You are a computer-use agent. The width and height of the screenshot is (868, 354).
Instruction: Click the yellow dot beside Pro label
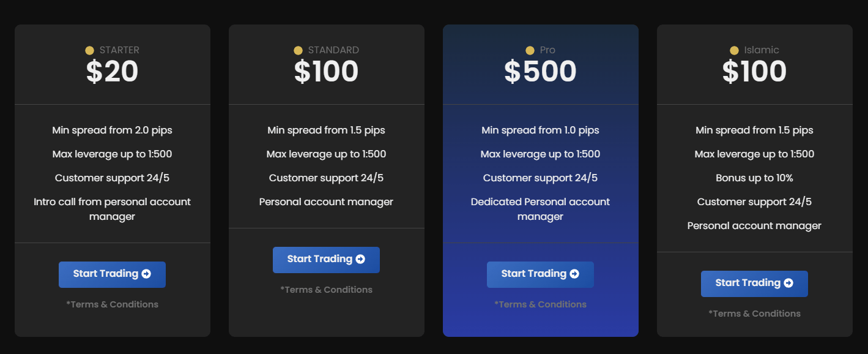point(530,50)
